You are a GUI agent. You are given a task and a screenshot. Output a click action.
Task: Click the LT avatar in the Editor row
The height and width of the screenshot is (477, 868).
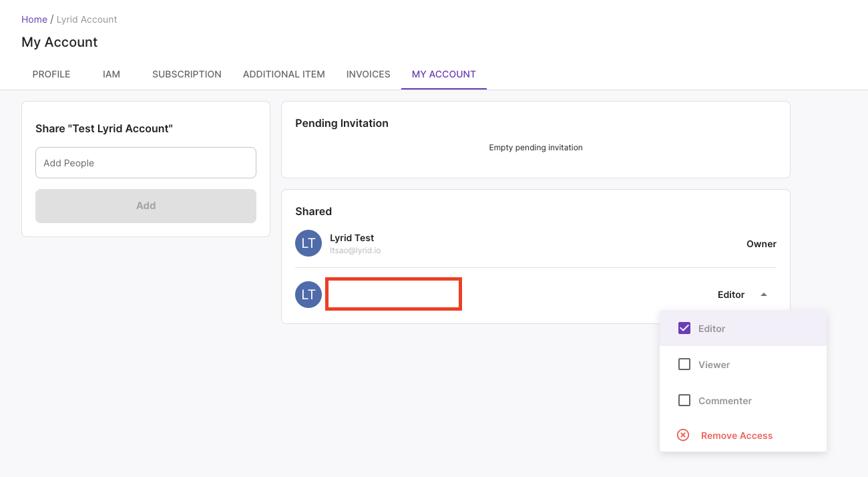(308, 295)
